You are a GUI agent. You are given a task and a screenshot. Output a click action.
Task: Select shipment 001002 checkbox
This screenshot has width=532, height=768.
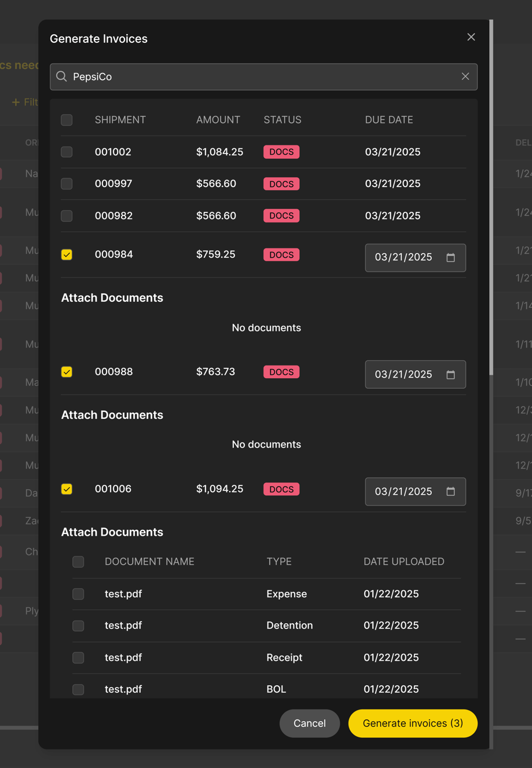[67, 152]
